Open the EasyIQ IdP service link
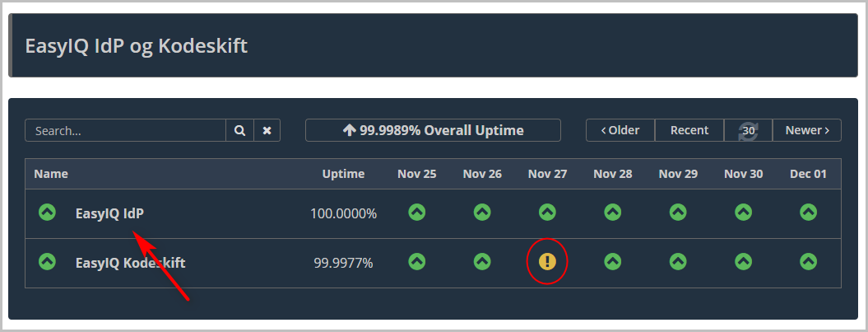The image size is (868, 332). click(x=109, y=213)
